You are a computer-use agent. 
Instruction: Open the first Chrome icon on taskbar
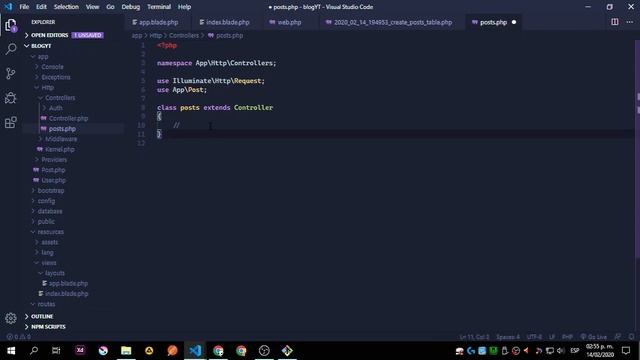[218, 351]
